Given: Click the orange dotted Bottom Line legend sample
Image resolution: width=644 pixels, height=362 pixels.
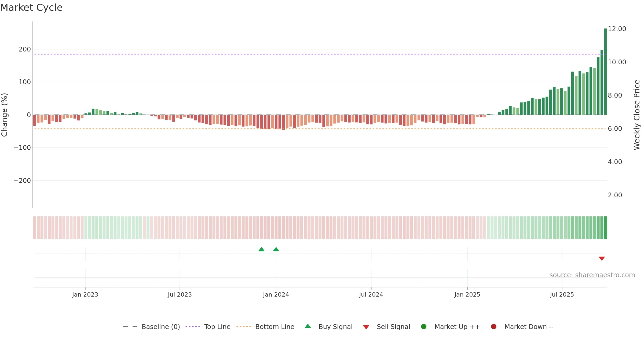Looking at the screenshot, I should point(244,327).
